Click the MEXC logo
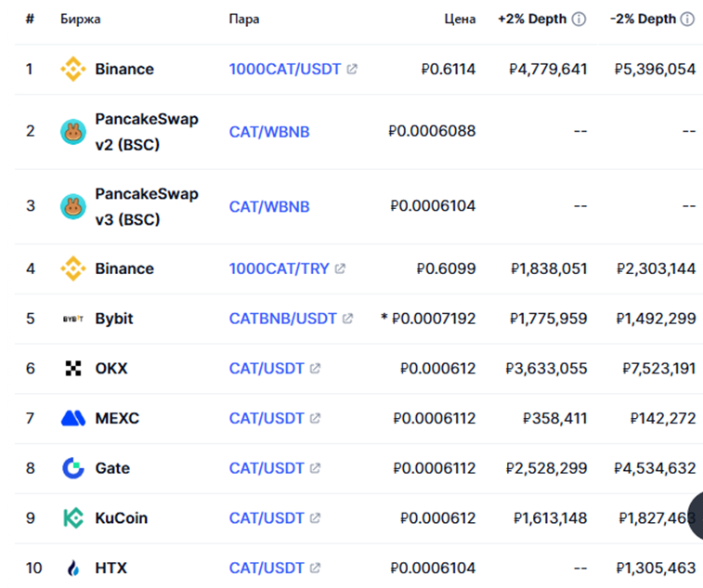This screenshot has width=703, height=588. coord(73,418)
